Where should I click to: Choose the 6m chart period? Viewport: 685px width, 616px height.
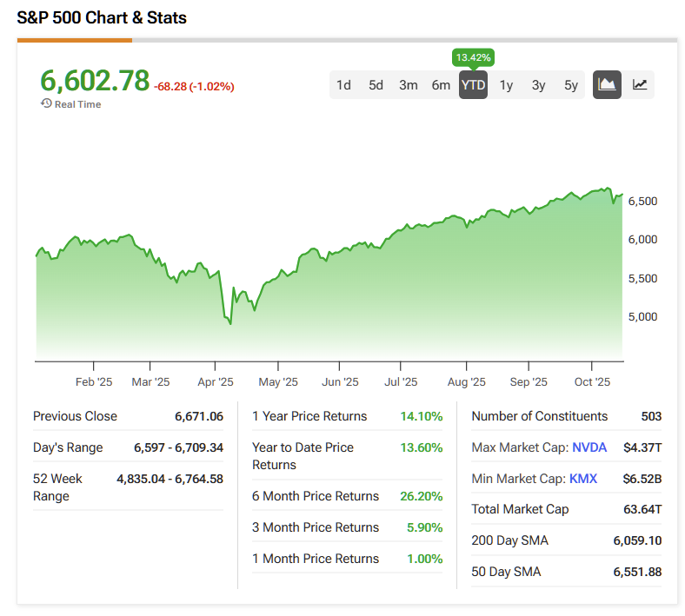pos(441,85)
